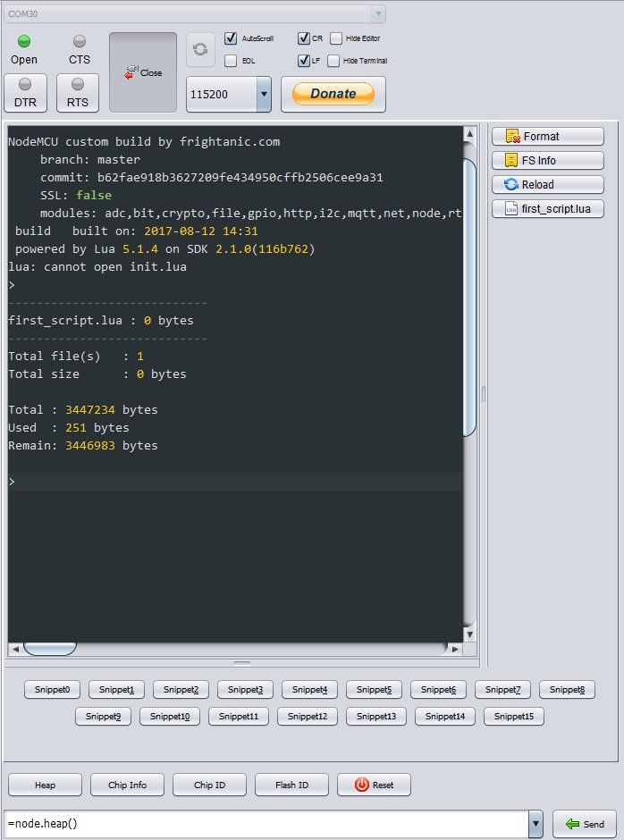Viewport: 624px width, 840px height.
Task: Select first_script.lua file button
Action: [x=547, y=209]
